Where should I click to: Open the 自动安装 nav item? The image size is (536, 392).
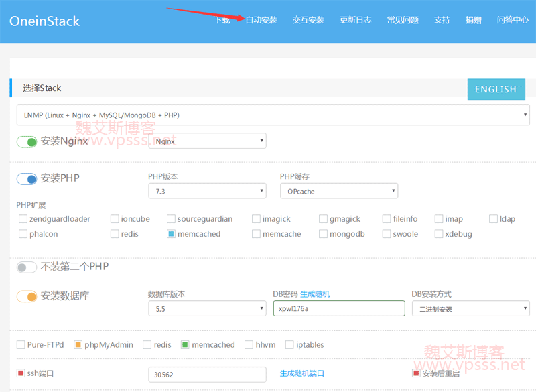point(261,20)
